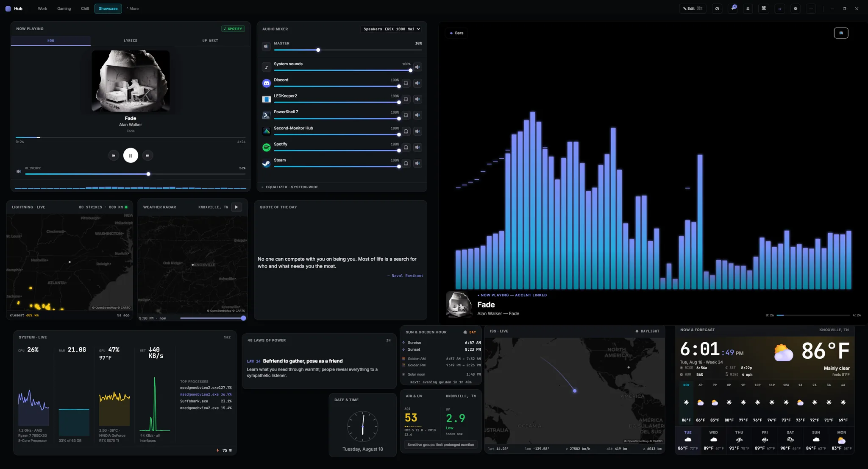
Task: Click the Surfshark.exe process row
Action: click(x=206, y=401)
